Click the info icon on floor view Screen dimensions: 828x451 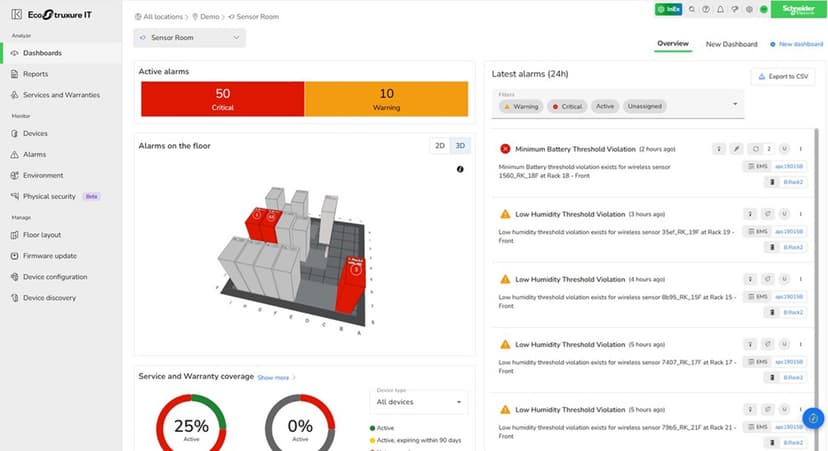[460, 169]
